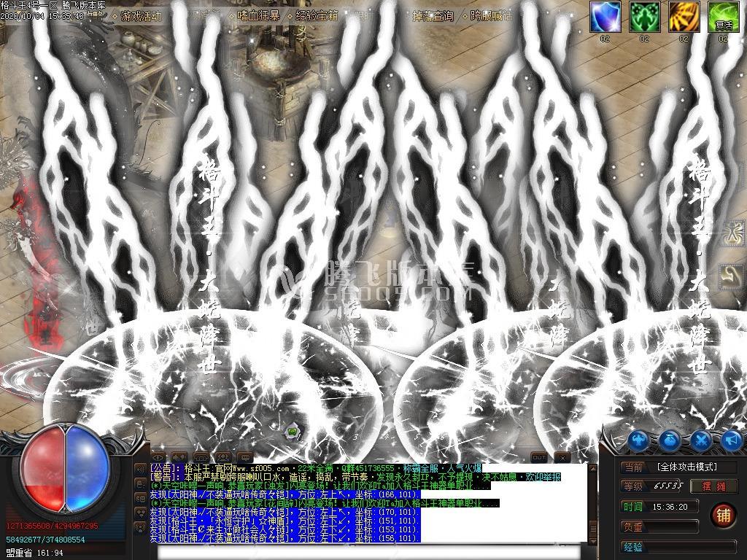Open the bag pouch round blue icon

tap(670, 440)
